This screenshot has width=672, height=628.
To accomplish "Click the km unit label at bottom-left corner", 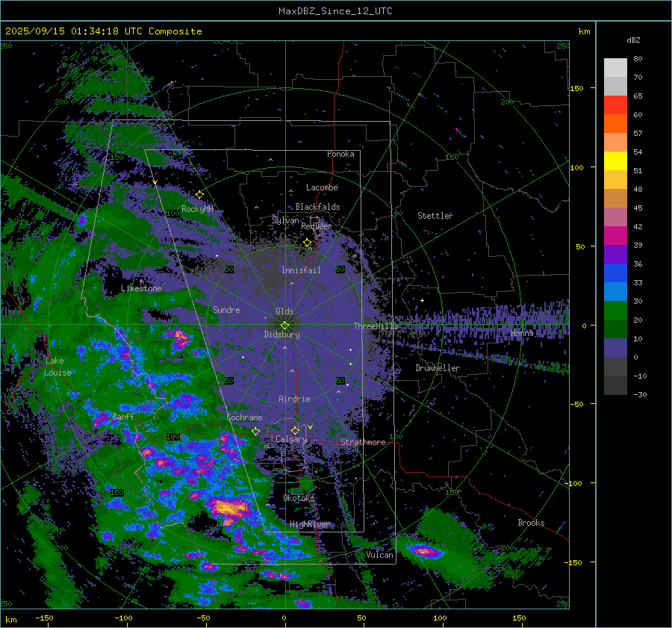I will point(11,620).
